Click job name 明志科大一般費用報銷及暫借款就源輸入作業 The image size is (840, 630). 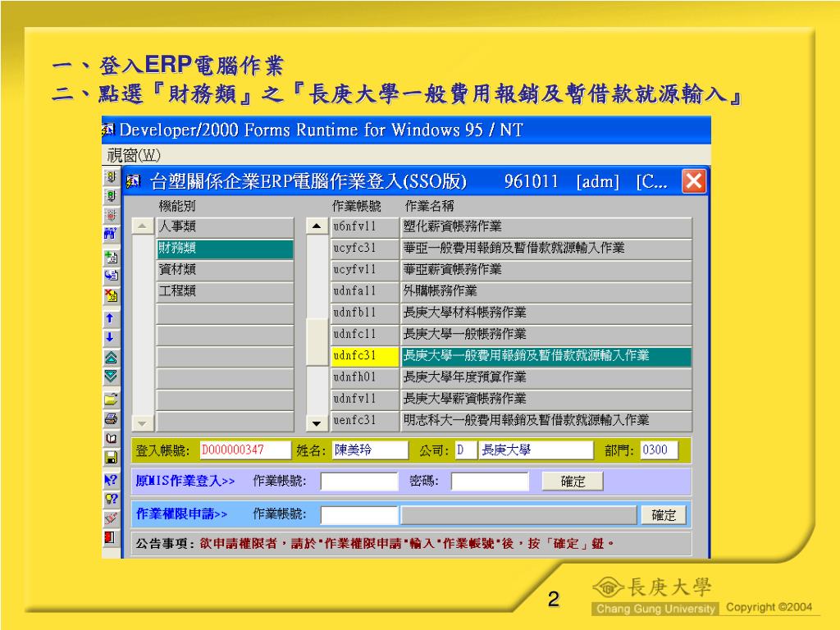[x=546, y=420]
